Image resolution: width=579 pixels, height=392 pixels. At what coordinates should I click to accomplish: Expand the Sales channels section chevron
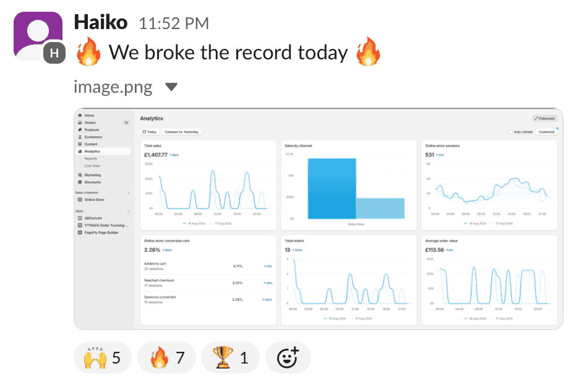coord(128,193)
